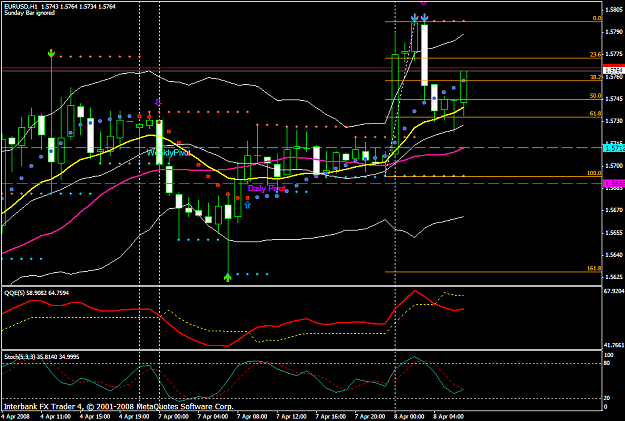Viewport: 625px width, 421px height.
Task: Click the white current price tag 1.5764
Action: pyautogui.click(x=613, y=71)
